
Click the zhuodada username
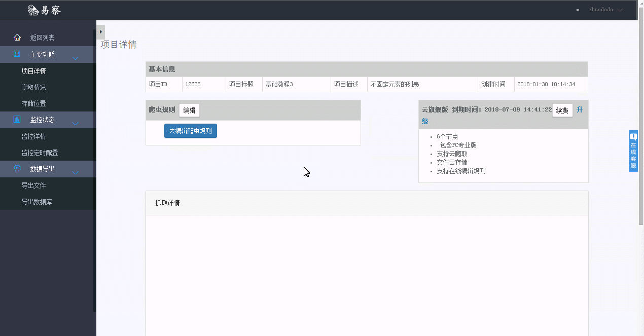tap(601, 10)
